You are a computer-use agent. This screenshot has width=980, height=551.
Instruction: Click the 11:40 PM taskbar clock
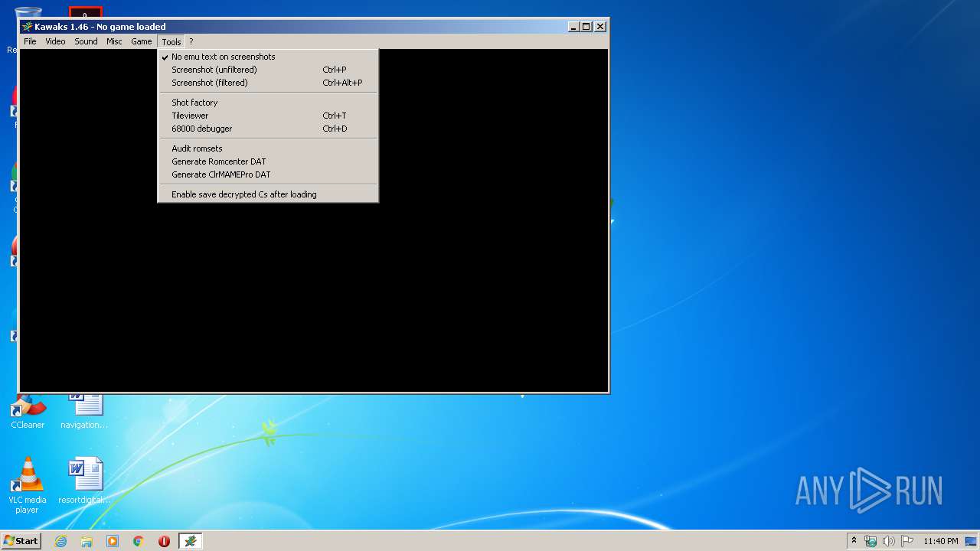940,541
